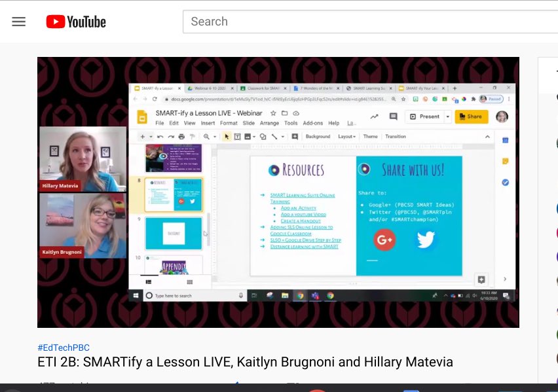Select slide 9 thumbnail in filmstrip
This screenshot has height=392, width=558.
pyautogui.click(x=174, y=234)
